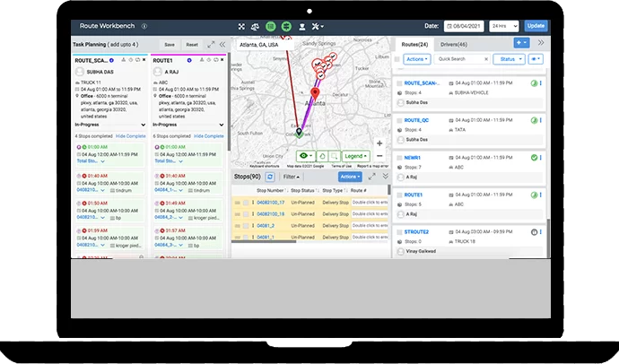
Task: Tick the checkbox for ROUTE_QC
Action: tap(399, 121)
